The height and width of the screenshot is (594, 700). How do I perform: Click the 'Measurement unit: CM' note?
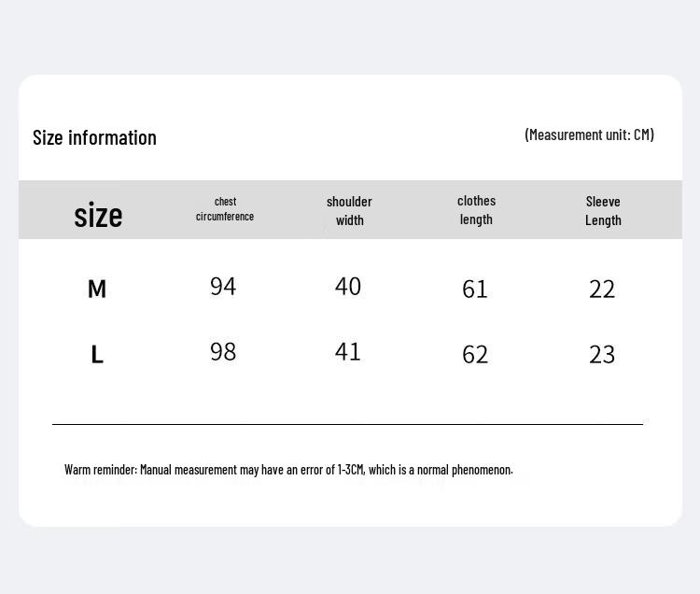coord(589,134)
